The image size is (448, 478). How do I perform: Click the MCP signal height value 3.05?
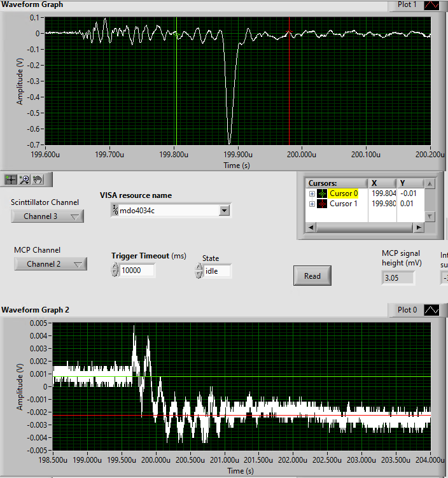398,278
